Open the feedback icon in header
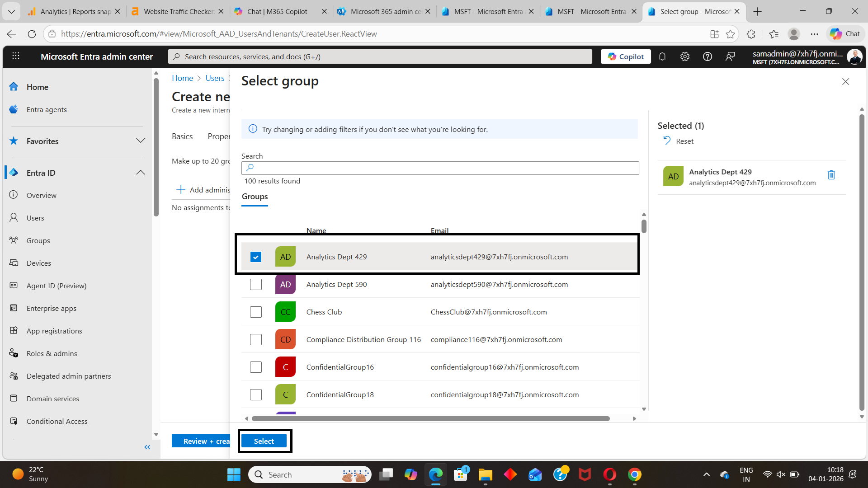This screenshot has width=868, height=488. click(730, 56)
